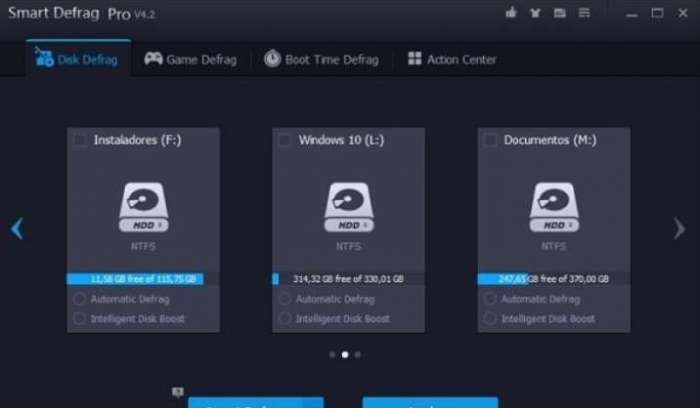Click the thumbs-up like icon

(x=511, y=12)
